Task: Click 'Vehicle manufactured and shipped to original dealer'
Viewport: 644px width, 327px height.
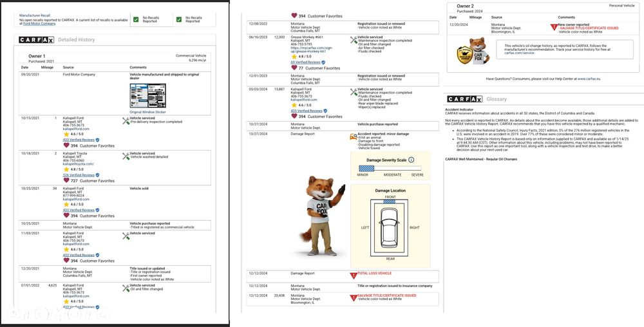Action: pos(164,77)
